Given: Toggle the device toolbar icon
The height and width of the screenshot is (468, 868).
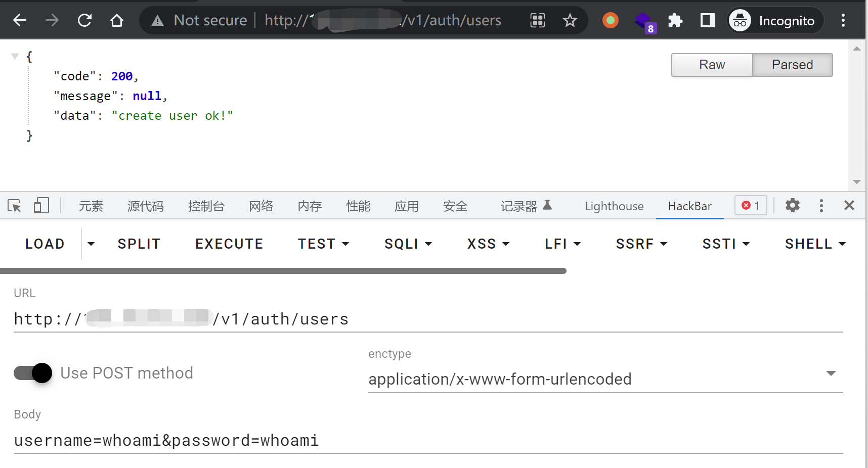Looking at the screenshot, I should tap(41, 206).
